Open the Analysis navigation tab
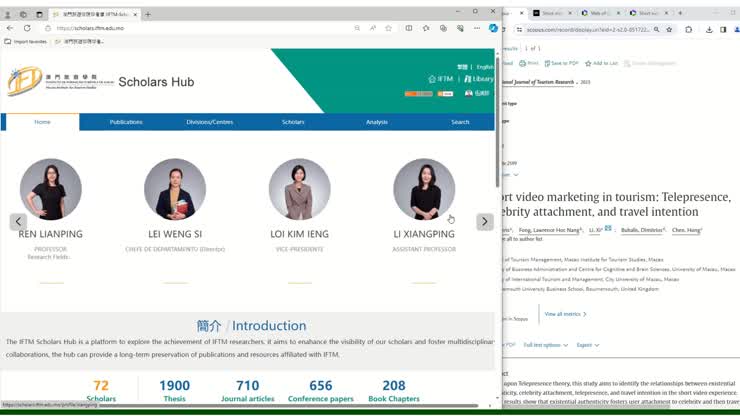This screenshot has height=416, width=740. point(377,122)
